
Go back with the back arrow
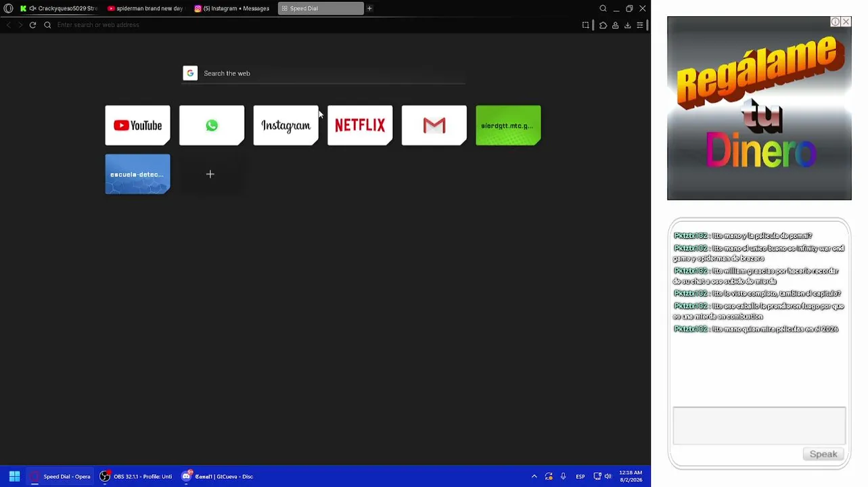(8, 25)
